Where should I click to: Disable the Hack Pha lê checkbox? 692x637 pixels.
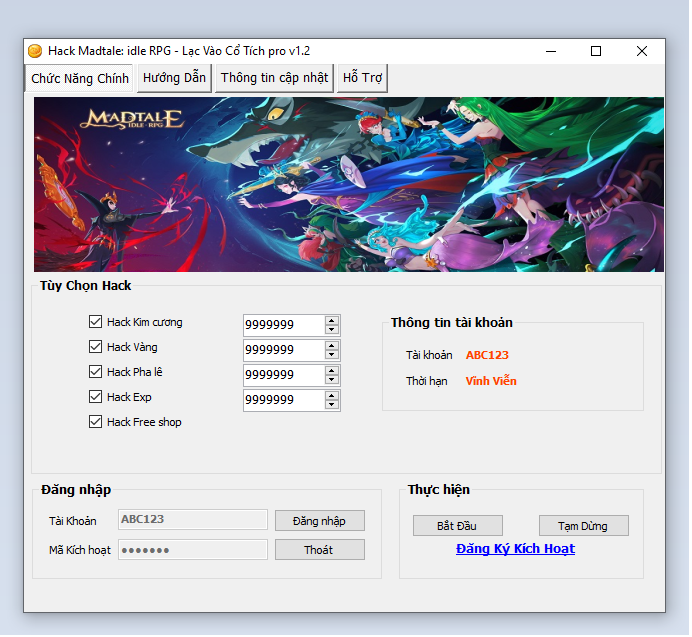(x=96, y=372)
